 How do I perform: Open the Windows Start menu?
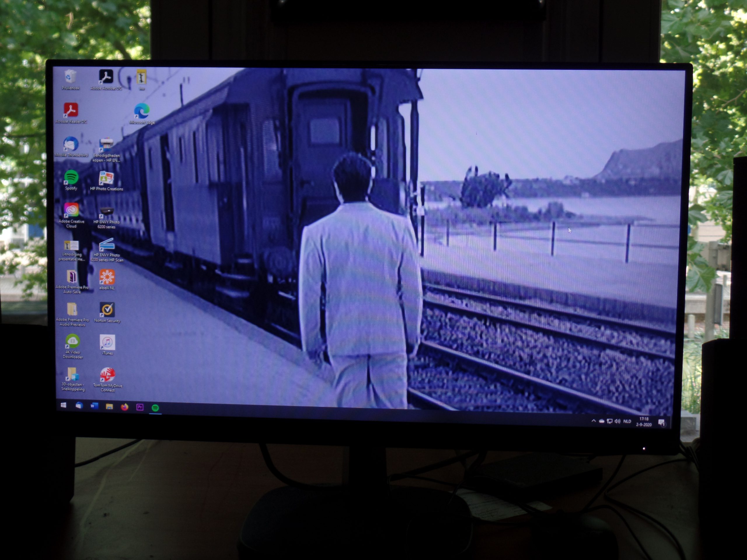(x=64, y=405)
